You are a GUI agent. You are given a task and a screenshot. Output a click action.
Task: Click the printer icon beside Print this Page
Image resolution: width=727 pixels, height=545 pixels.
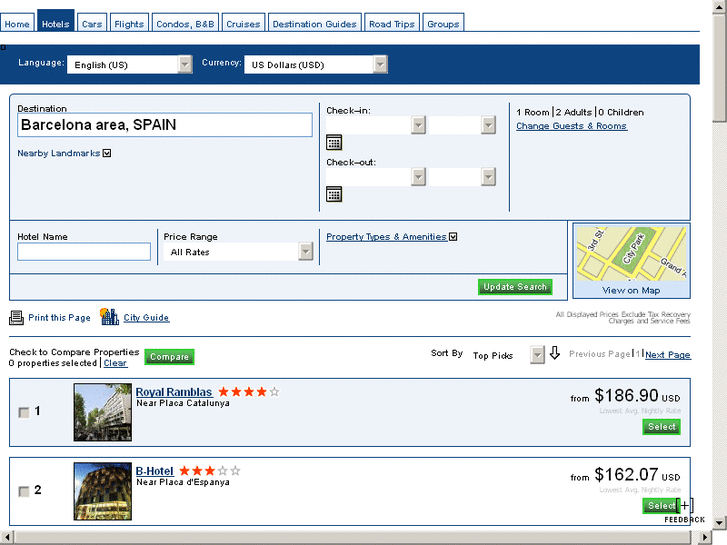coord(17,318)
